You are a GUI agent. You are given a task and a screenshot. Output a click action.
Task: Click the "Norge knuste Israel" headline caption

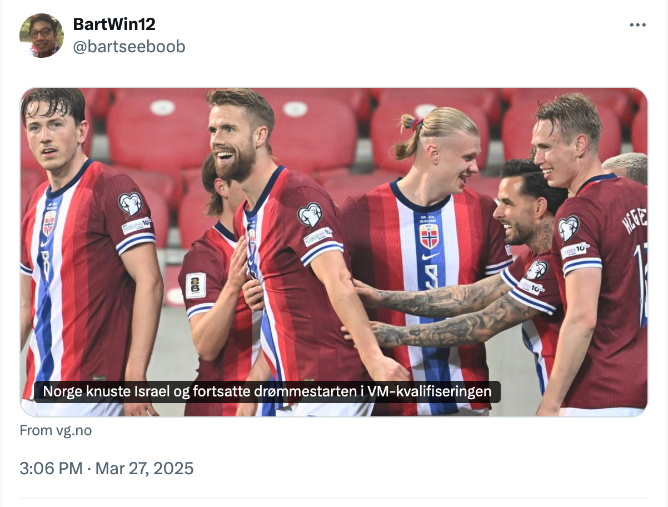tap(267, 391)
